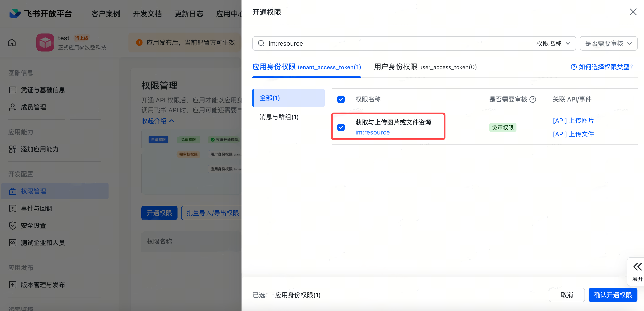
Task: Click 取消 button in drawer footer
Action: pyautogui.click(x=566, y=295)
